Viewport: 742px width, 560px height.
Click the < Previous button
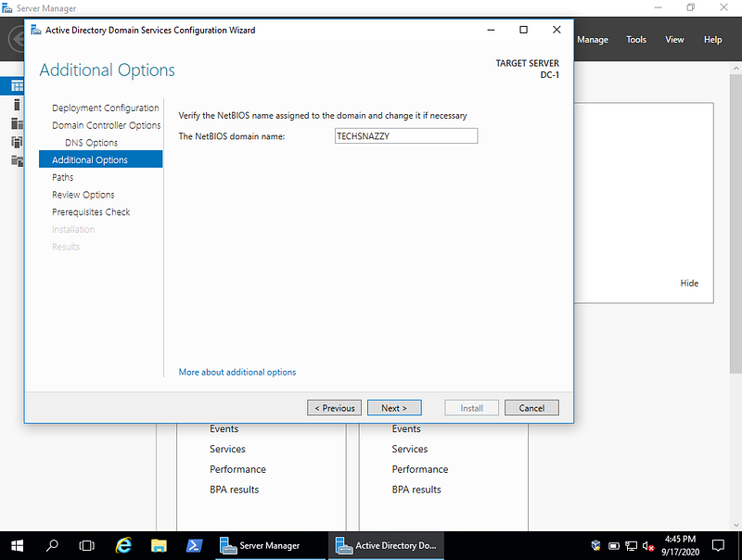[x=334, y=408]
